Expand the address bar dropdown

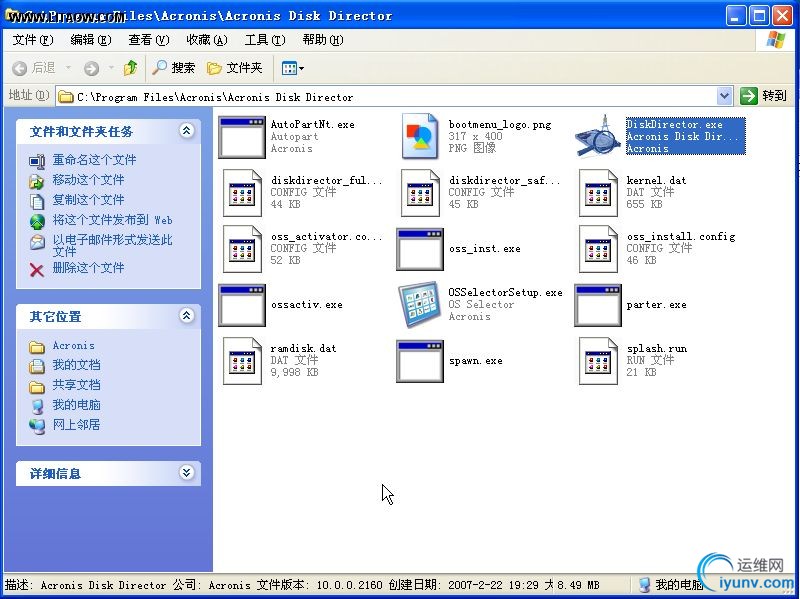click(x=724, y=96)
